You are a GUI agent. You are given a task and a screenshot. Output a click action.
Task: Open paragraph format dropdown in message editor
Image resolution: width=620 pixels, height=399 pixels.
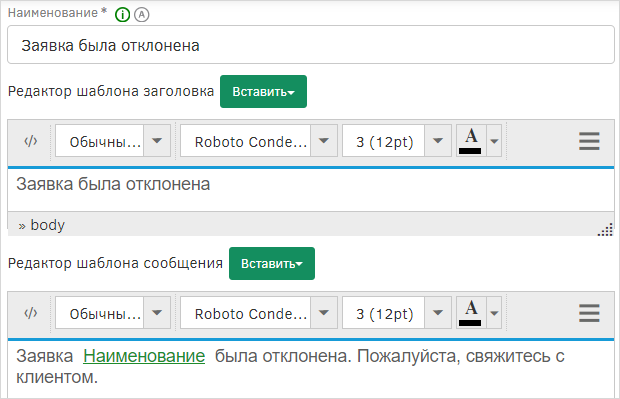point(113,313)
